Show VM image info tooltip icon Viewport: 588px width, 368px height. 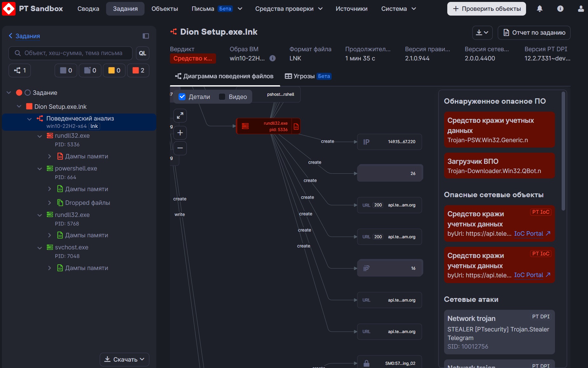pyautogui.click(x=273, y=58)
